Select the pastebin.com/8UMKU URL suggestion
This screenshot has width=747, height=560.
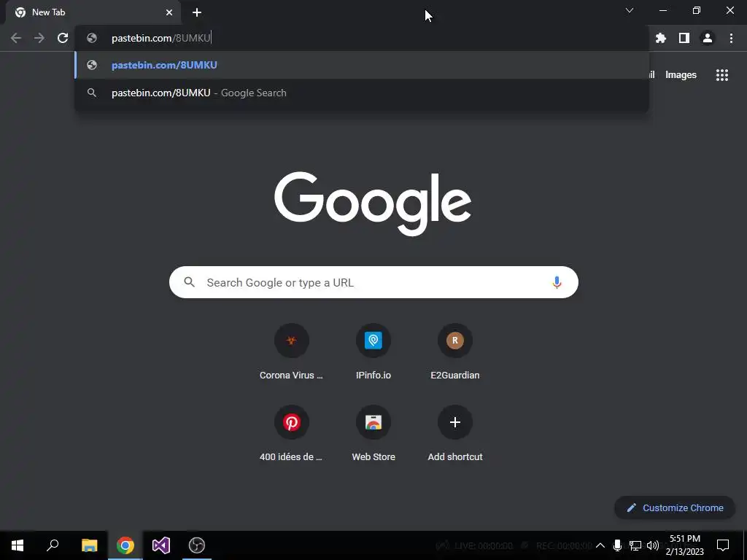[362, 65]
